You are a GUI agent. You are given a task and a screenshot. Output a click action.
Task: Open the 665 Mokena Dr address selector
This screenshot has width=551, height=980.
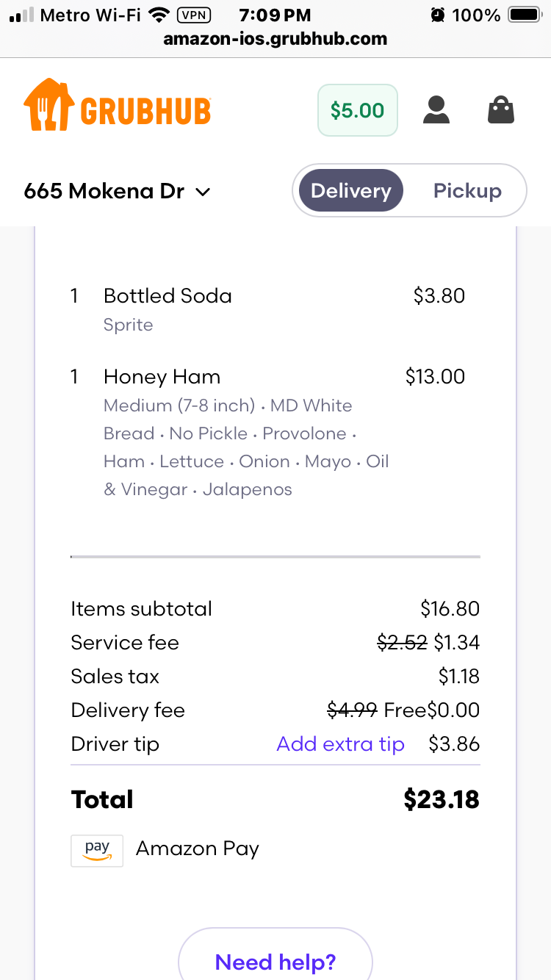point(104,191)
